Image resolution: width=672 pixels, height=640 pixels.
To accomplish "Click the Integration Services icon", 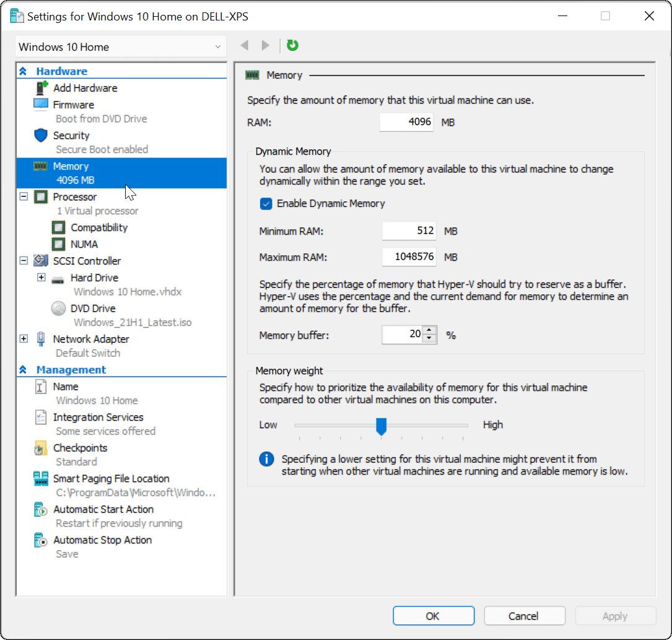I will click(41, 417).
